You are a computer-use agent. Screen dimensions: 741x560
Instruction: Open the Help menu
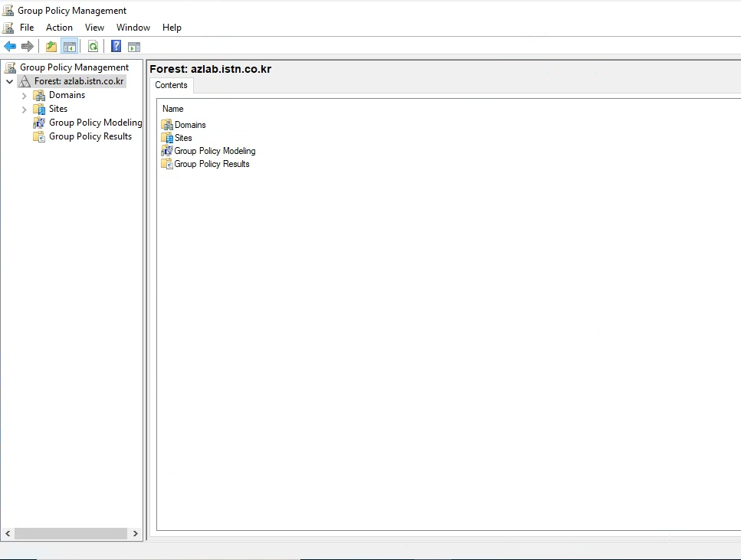point(172,28)
